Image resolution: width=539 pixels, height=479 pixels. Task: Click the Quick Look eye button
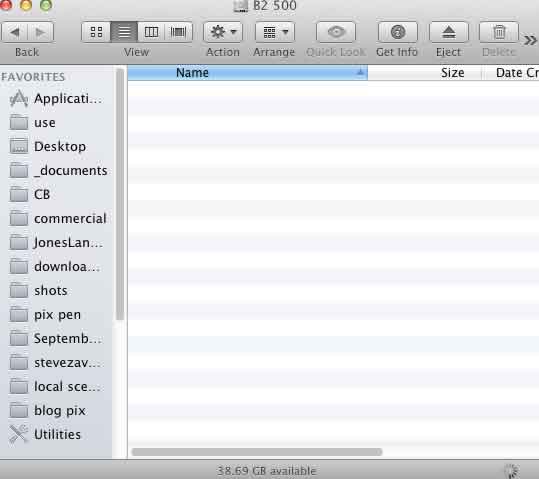pyautogui.click(x=336, y=32)
